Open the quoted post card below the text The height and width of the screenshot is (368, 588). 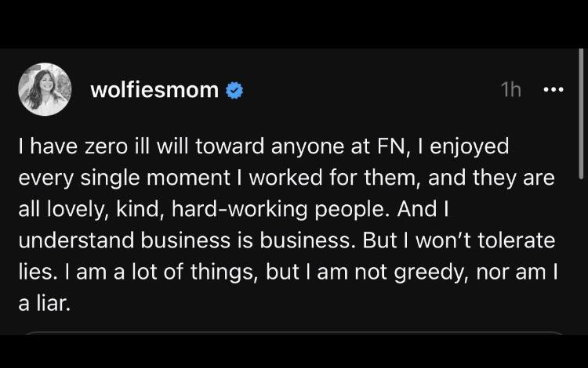[294, 333]
